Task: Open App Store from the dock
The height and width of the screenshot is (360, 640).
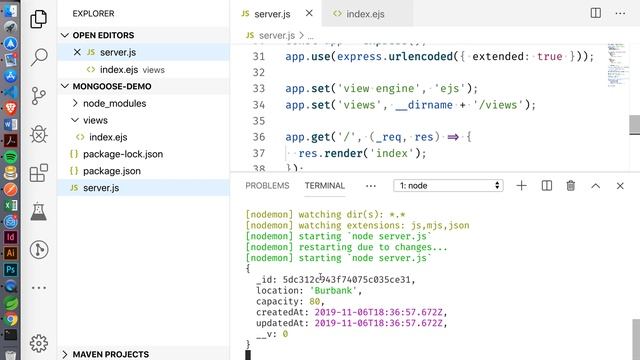Action: [x=11, y=76]
